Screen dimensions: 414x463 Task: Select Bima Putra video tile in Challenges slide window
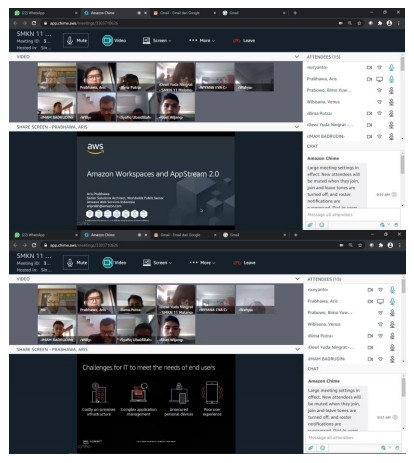coord(136,299)
